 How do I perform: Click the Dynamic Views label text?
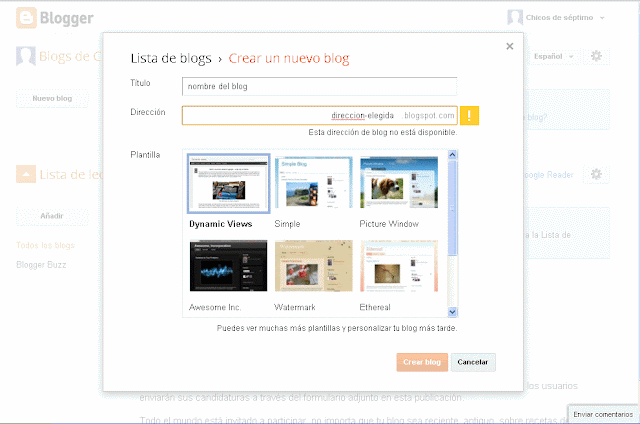(x=221, y=224)
